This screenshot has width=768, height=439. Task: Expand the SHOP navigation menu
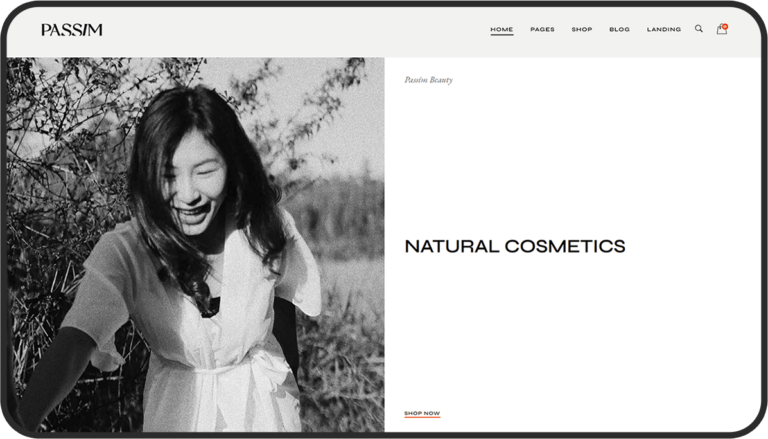point(581,29)
